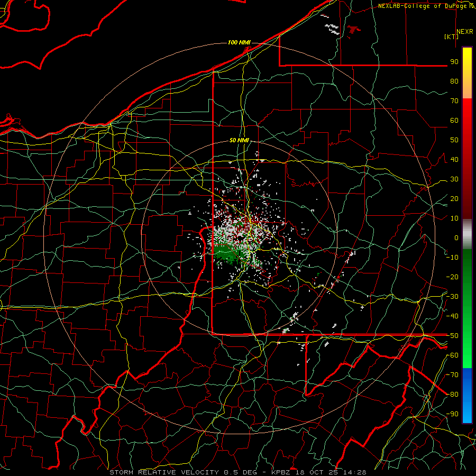Click the positive 20 value on the velocity scale
Image resolution: width=476 pixels, height=476 pixels.
coord(454,198)
